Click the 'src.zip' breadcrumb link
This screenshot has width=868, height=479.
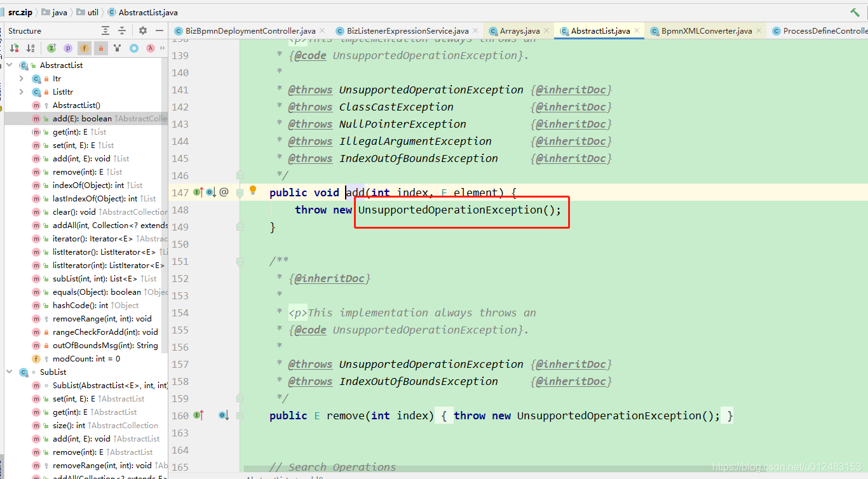click(x=19, y=11)
